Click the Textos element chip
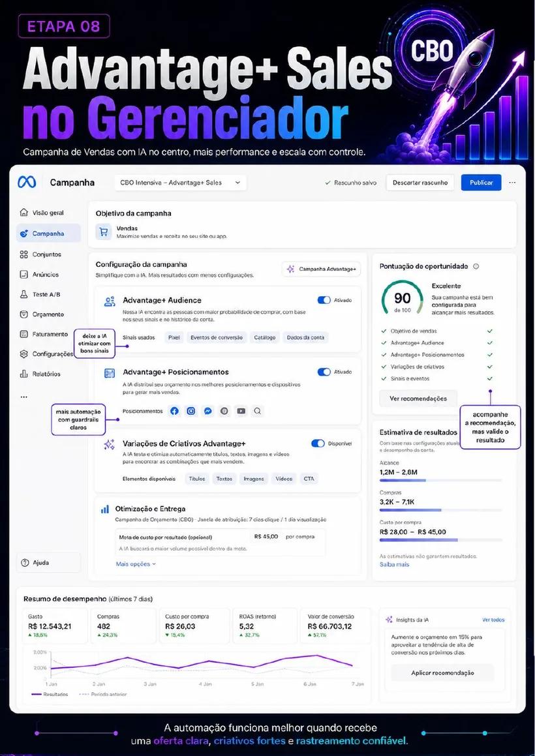 tap(224, 479)
